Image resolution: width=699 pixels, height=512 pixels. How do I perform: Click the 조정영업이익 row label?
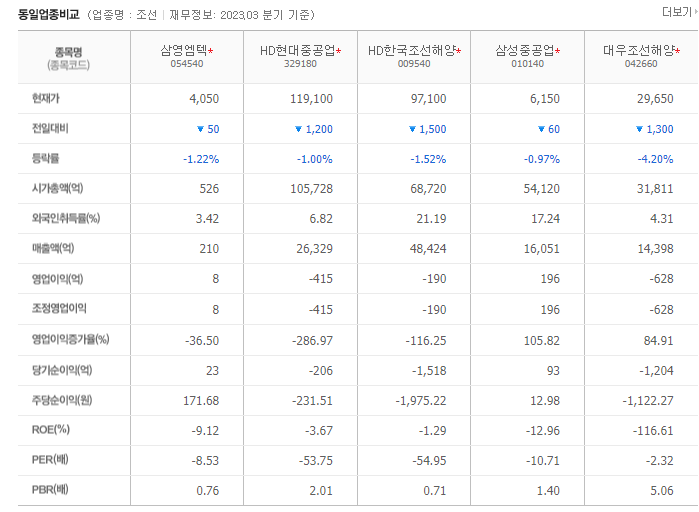[59, 308]
